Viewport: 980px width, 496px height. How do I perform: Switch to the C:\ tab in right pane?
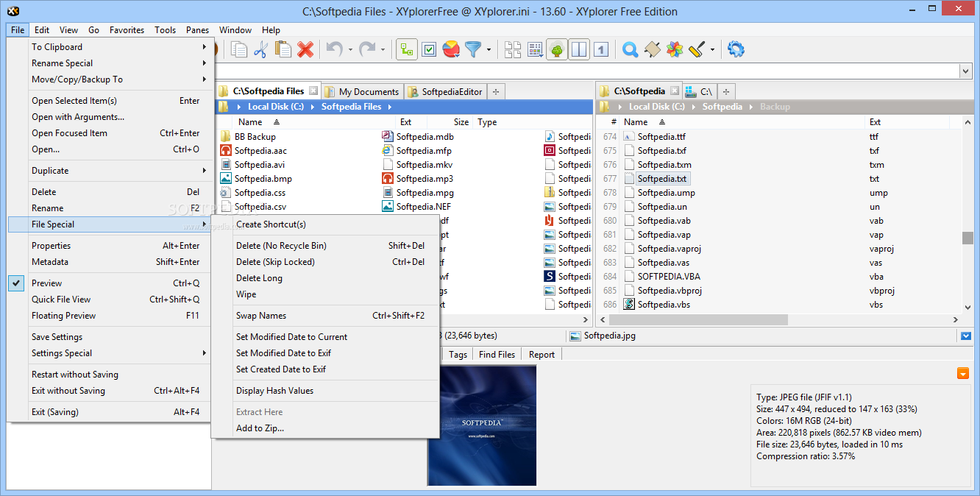tap(699, 92)
